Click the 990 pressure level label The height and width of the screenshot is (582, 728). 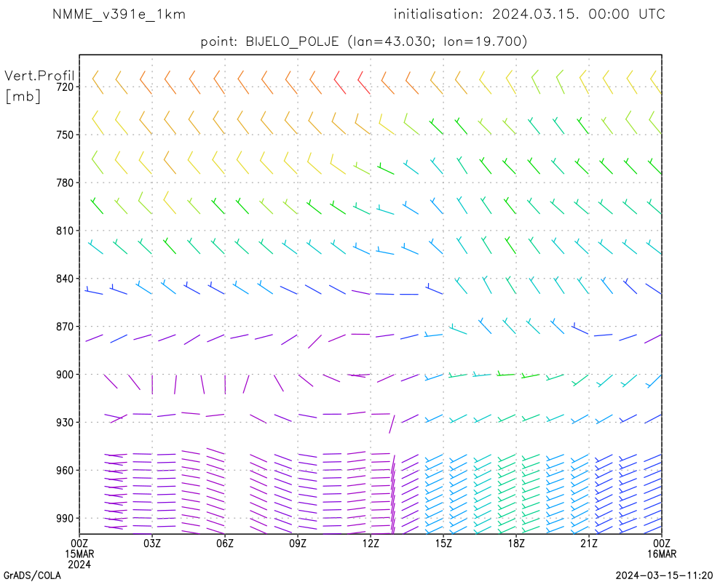pos(65,519)
